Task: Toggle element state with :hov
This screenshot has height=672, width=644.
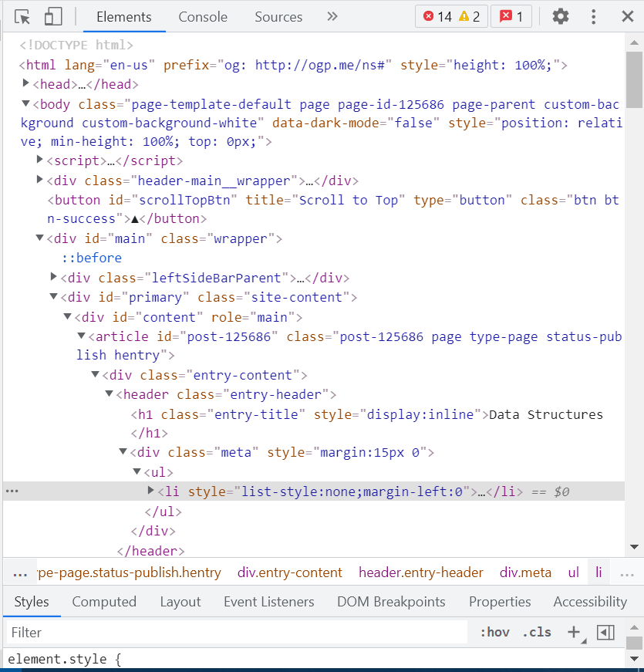Action: pyautogui.click(x=494, y=632)
